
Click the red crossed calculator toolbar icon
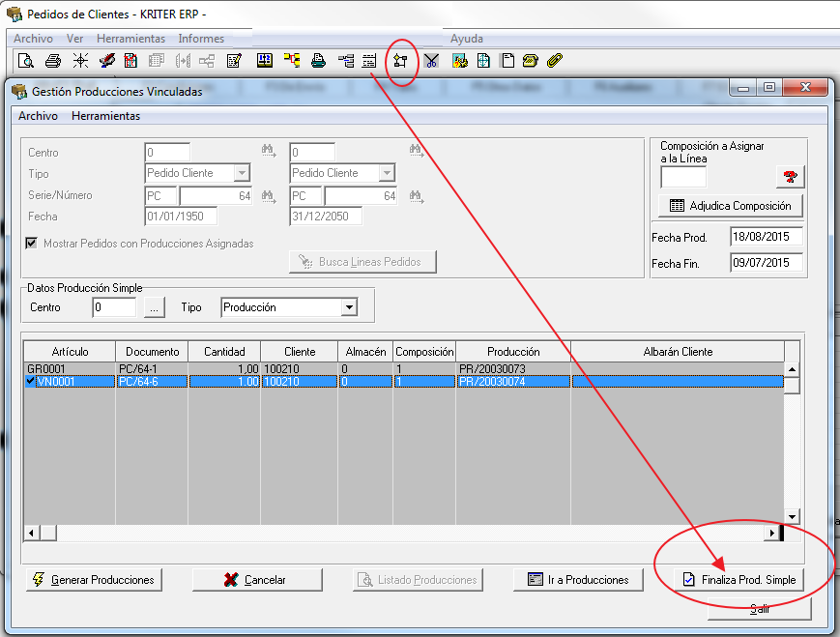click(x=130, y=61)
